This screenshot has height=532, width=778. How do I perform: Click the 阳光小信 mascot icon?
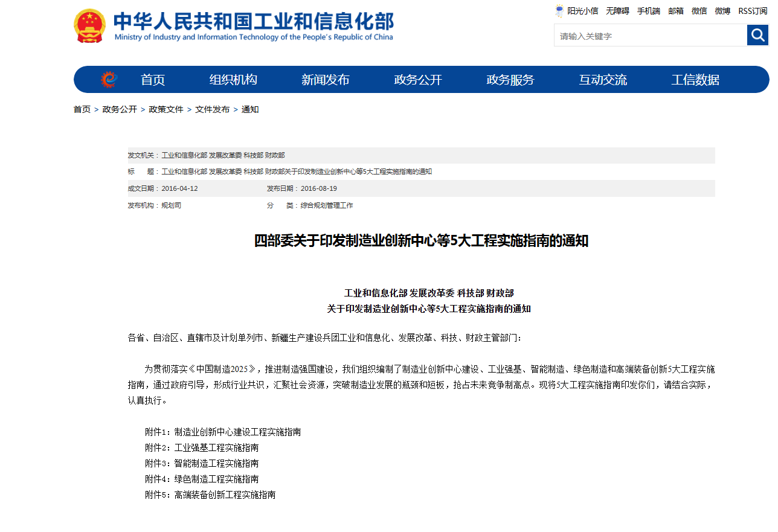[x=559, y=11]
